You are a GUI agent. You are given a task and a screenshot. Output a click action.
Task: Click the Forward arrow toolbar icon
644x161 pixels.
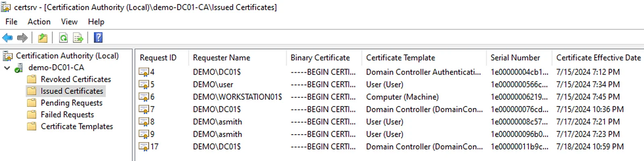pos(23,38)
